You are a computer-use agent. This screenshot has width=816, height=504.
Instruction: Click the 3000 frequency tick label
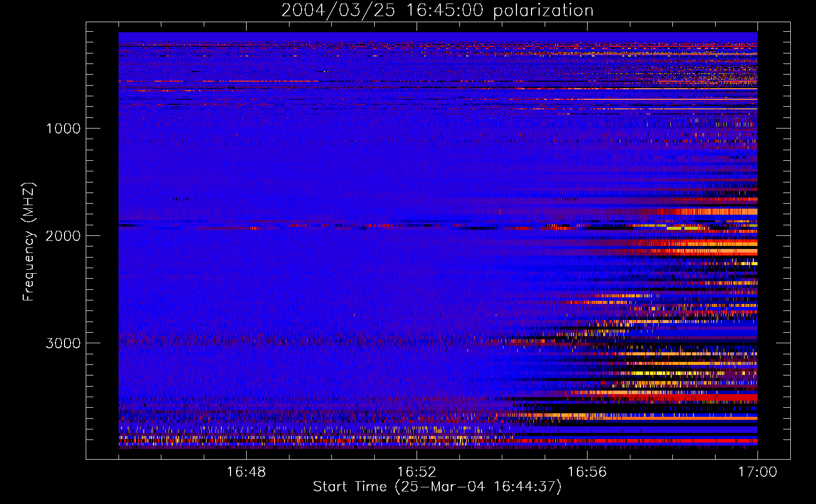click(63, 343)
